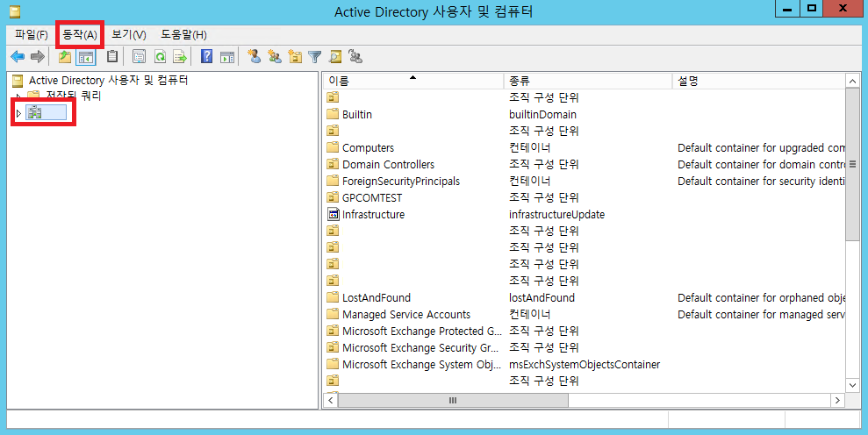Click the vertical scrollbar down arrow
This screenshot has width=868, height=435.
852,385
